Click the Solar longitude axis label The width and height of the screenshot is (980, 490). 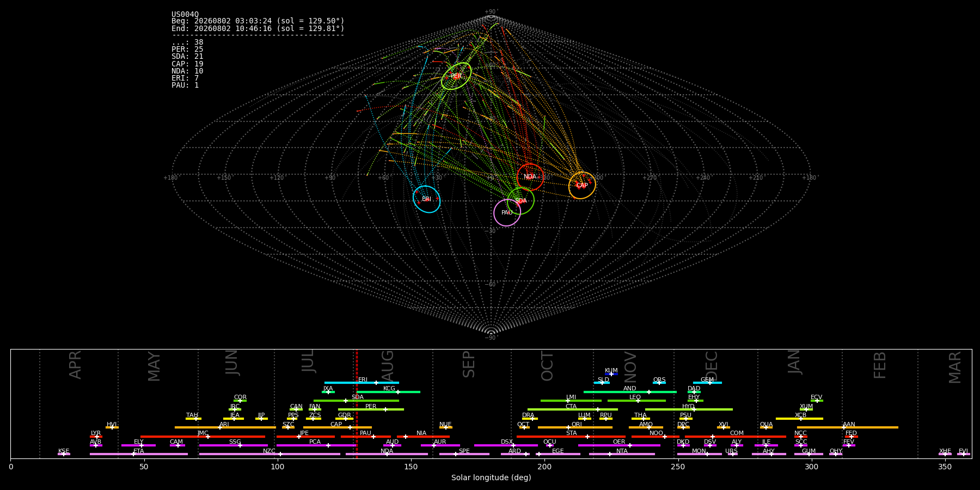pyautogui.click(x=491, y=477)
